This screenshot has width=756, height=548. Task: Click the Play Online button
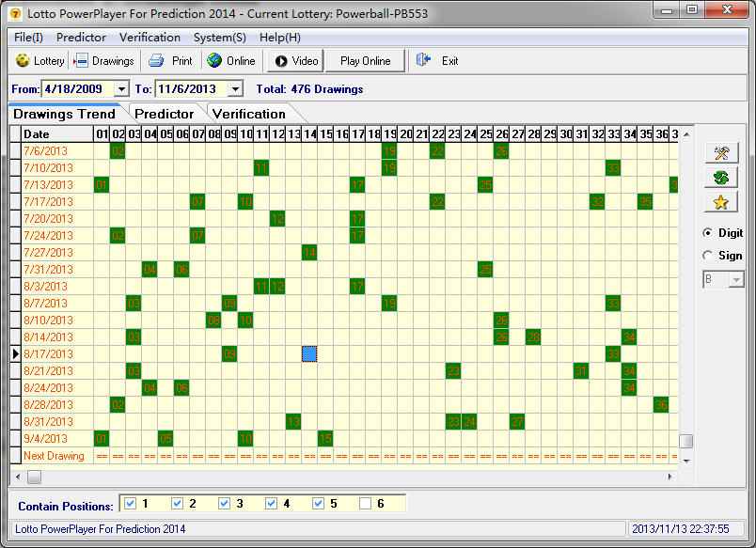point(366,61)
